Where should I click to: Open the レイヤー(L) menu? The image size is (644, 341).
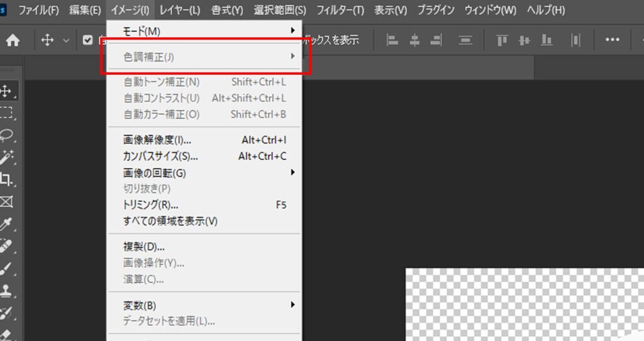(x=180, y=10)
